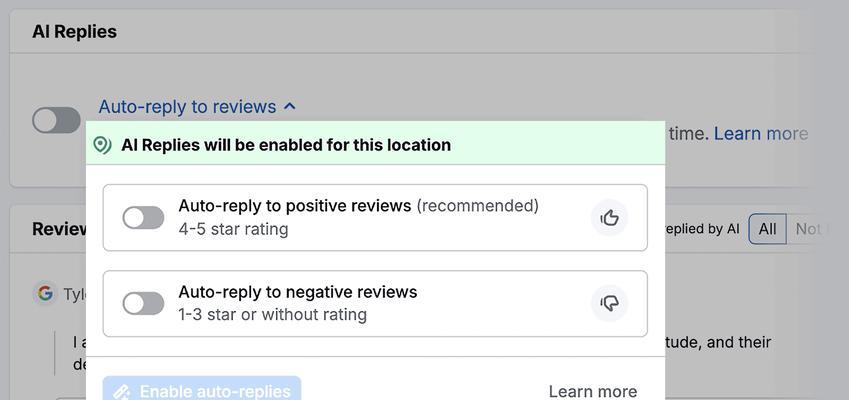849x400 pixels.
Task: Click the 1-3 star or without rating text
Action: point(272,314)
